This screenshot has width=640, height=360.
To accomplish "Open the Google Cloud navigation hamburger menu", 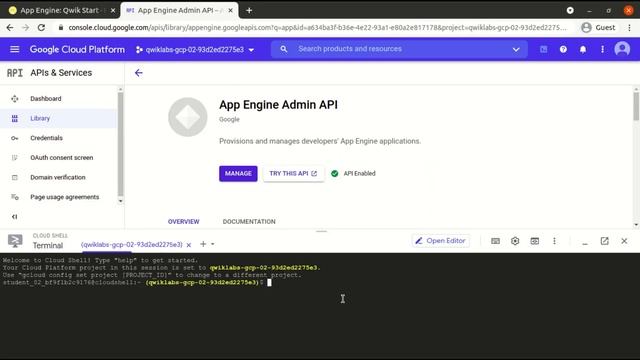I will click(15, 49).
